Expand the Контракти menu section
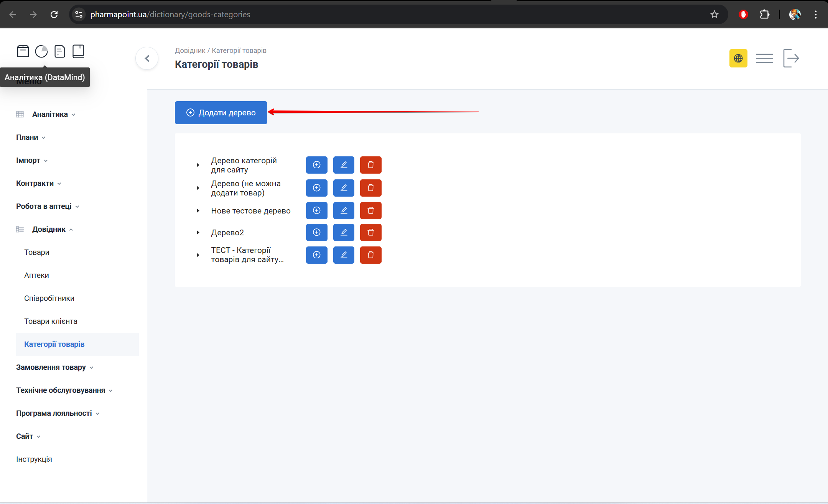The height and width of the screenshot is (504, 828). coord(35,183)
